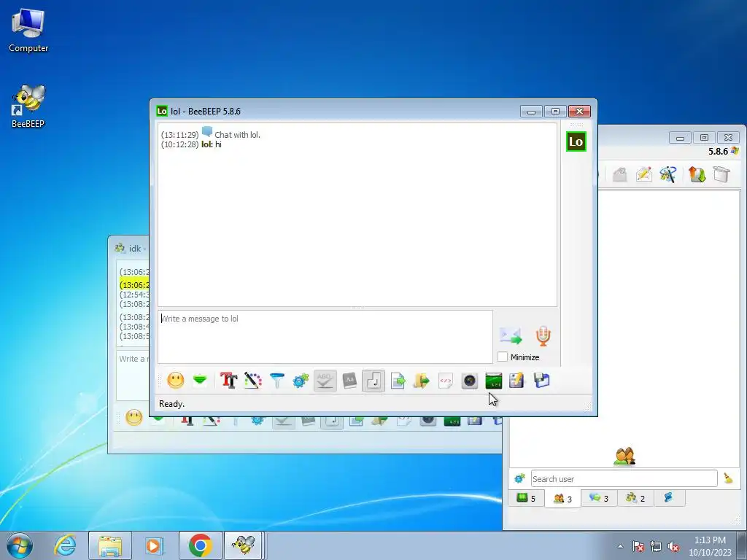
Task: Switch to the green screen tab showing 5
Action: 526,498
